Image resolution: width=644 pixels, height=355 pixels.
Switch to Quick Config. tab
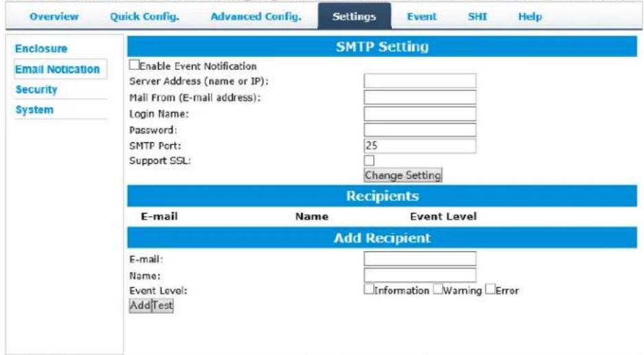pyautogui.click(x=144, y=17)
